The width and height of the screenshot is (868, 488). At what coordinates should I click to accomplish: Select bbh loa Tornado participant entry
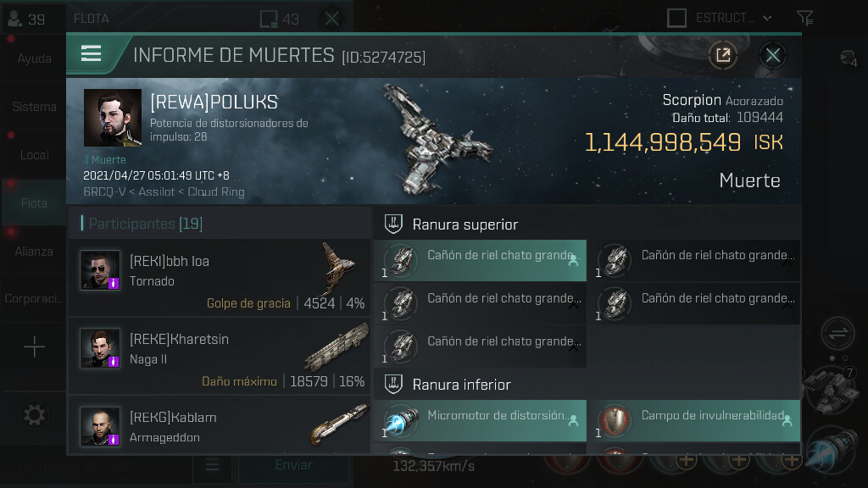point(220,278)
